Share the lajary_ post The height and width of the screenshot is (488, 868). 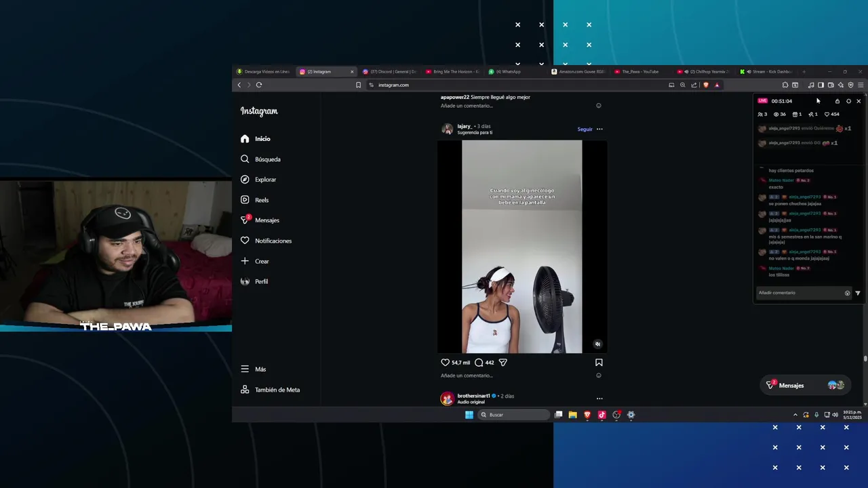tap(503, 363)
